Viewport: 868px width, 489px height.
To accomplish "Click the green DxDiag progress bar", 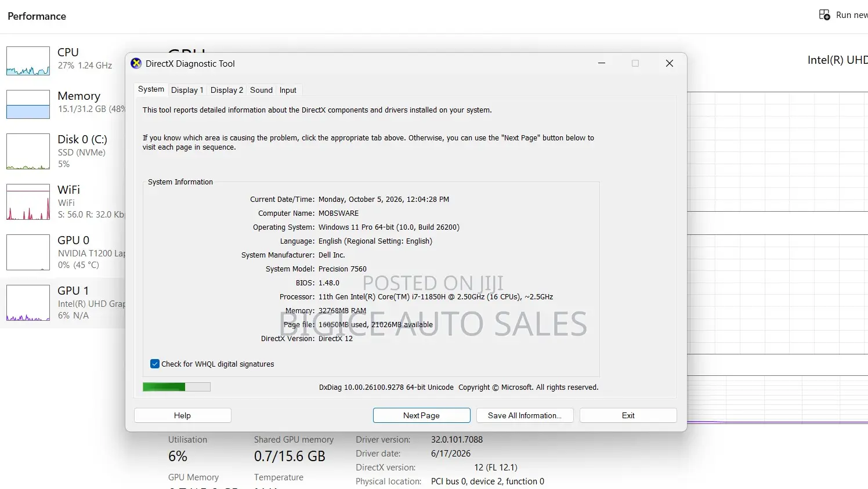I will (176, 387).
